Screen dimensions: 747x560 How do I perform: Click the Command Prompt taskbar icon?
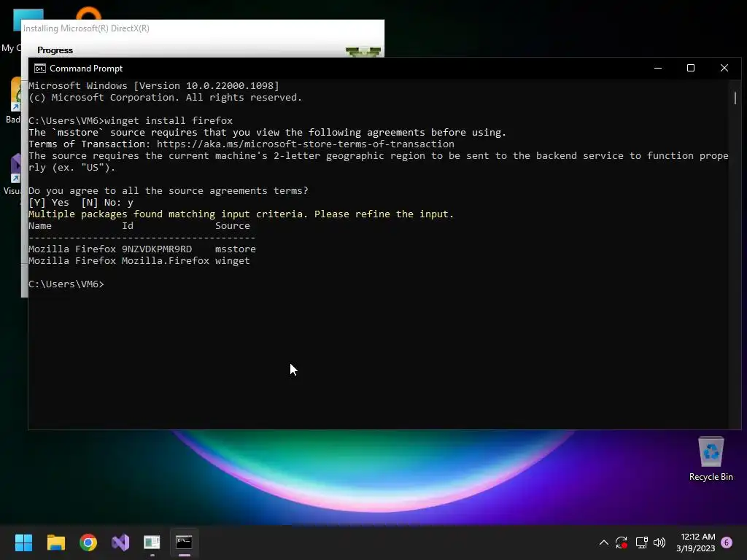point(184,542)
